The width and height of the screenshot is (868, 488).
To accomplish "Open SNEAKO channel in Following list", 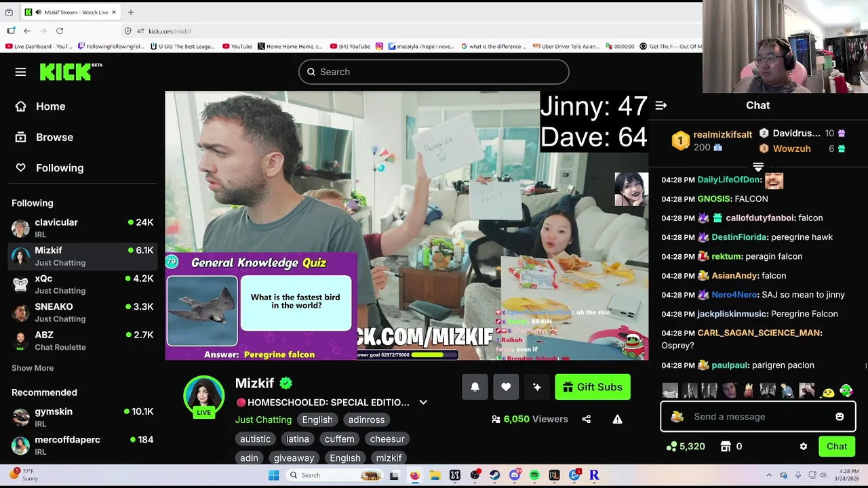I will tap(83, 312).
